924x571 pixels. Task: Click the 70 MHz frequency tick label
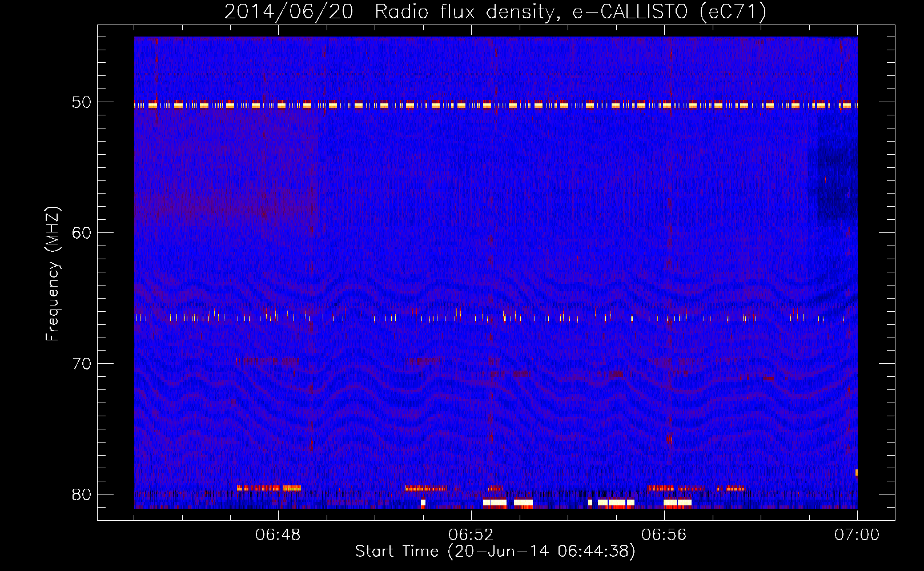tap(82, 364)
